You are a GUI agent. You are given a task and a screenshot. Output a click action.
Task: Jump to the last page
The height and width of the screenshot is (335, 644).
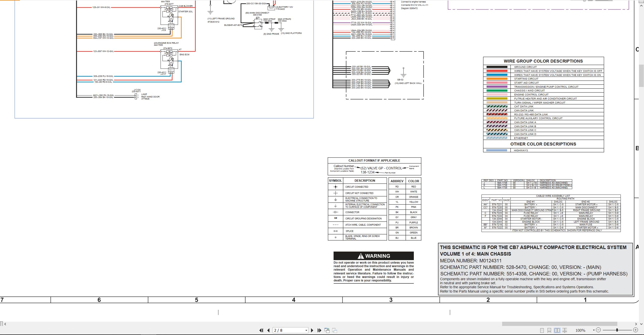pyautogui.click(x=319, y=330)
